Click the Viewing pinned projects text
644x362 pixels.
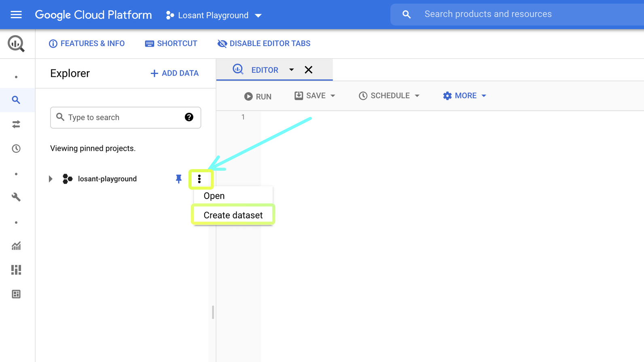(93, 148)
